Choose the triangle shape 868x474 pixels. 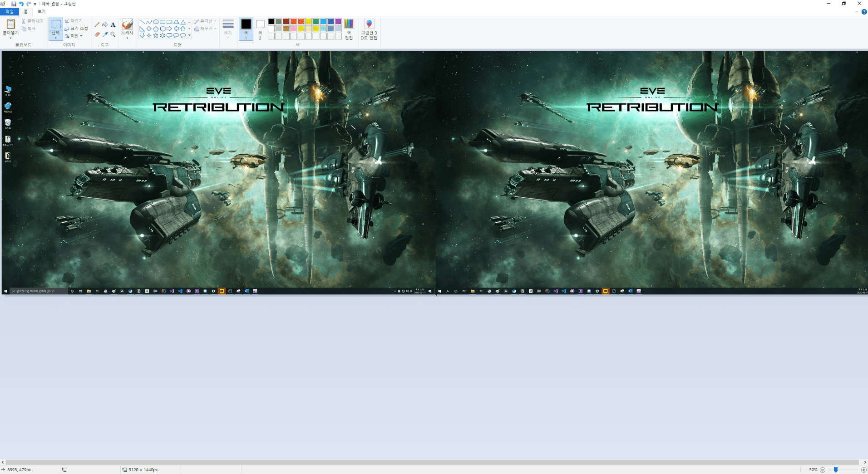tap(183, 22)
